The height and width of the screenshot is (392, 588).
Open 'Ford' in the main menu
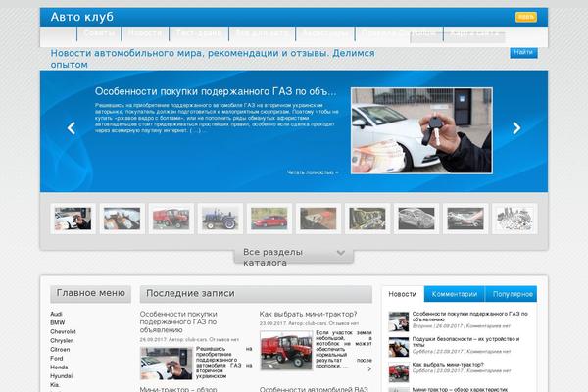pos(57,359)
